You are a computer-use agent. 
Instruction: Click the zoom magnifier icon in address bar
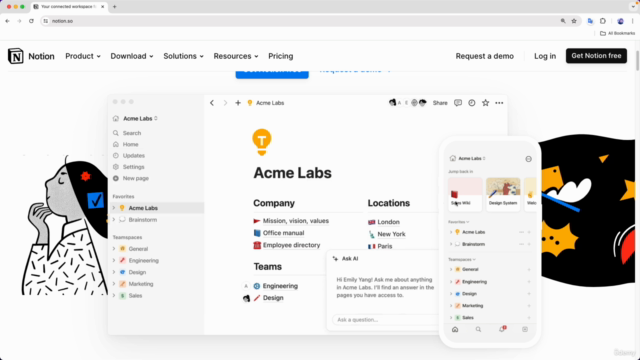click(x=563, y=21)
